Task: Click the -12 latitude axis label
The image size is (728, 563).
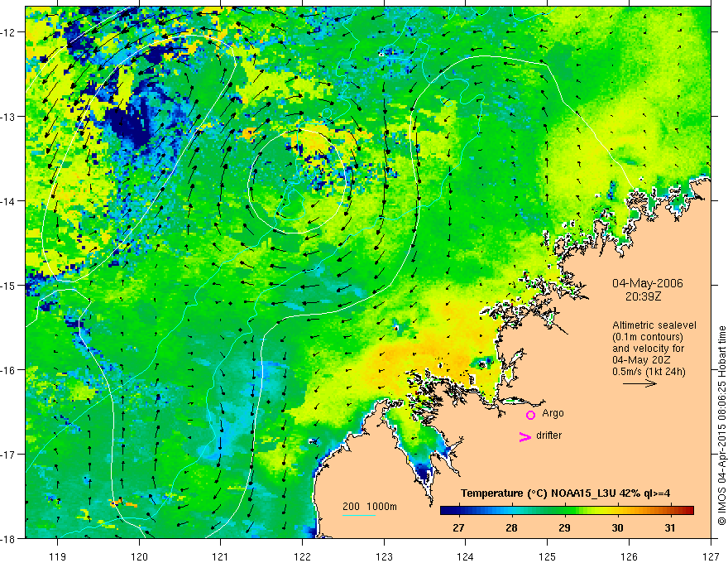Action: click(x=8, y=32)
